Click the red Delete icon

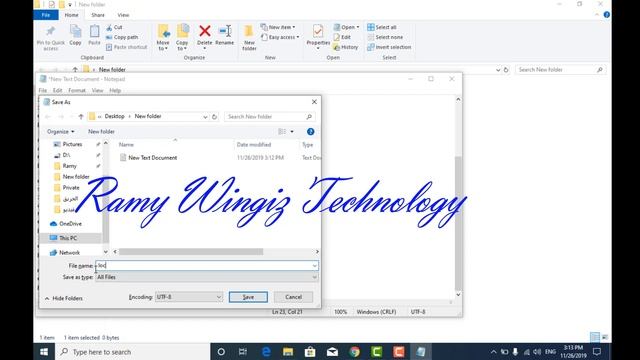pos(205,31)
